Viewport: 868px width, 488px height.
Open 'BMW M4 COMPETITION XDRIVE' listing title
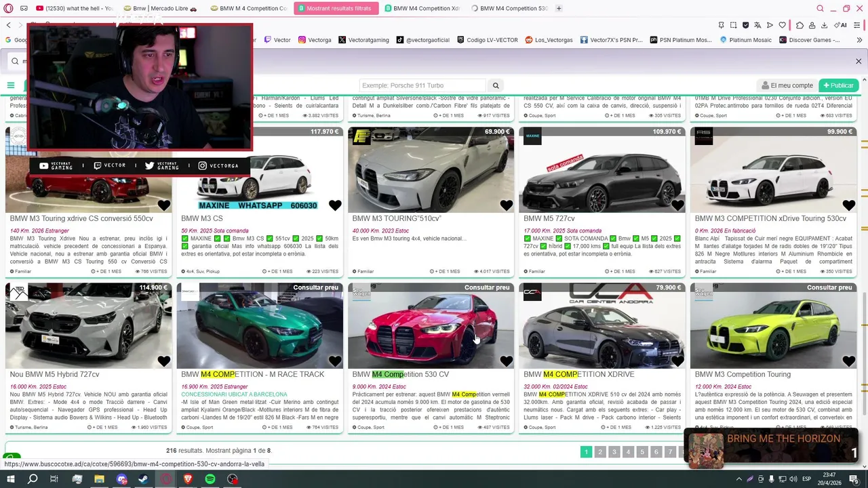pos(578,374)
